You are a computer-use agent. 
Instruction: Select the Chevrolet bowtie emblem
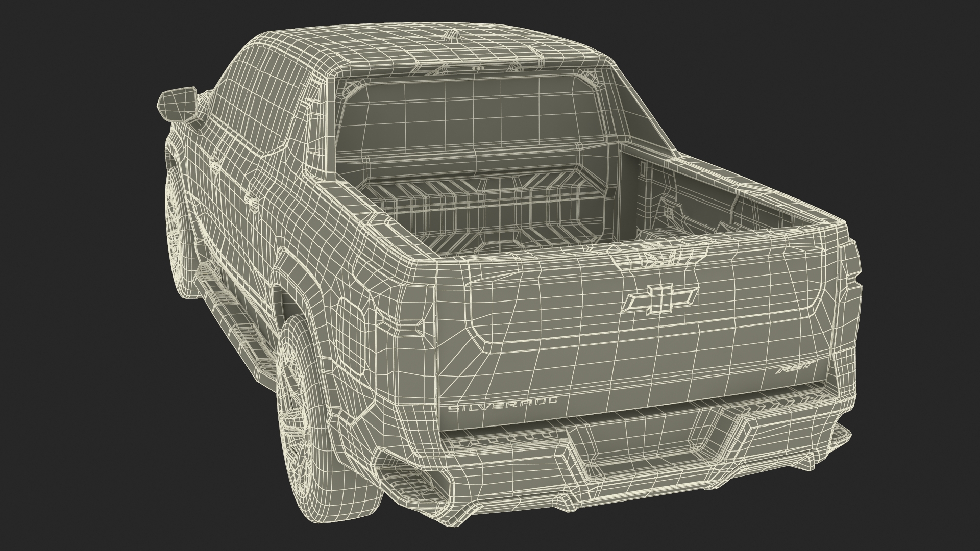tap(660, 299)
